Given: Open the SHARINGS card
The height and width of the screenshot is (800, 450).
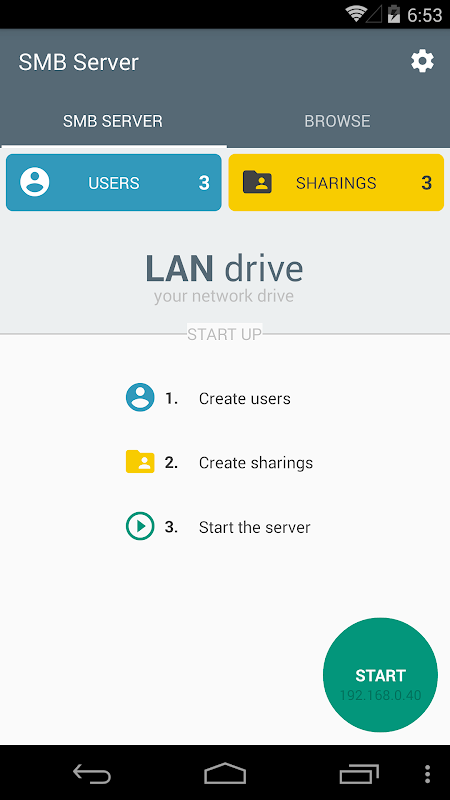Looking at the screenshot, I should click(336, 182).
